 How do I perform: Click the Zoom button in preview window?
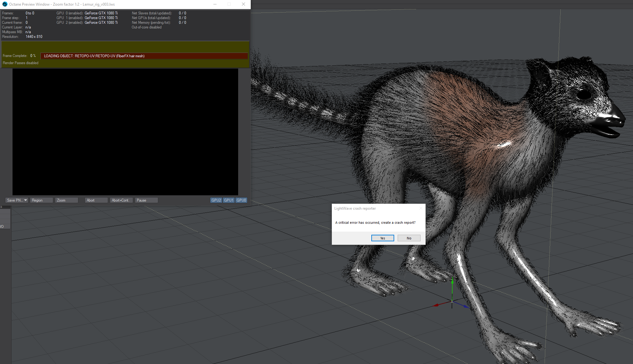click(x=66, y=200)
